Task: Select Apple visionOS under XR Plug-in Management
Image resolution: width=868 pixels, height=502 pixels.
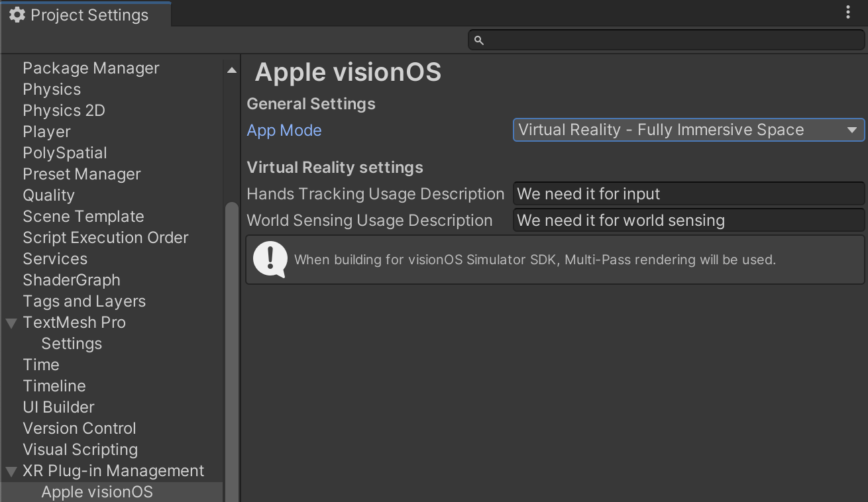Action: pyautogui.click(x=97, y=492)
